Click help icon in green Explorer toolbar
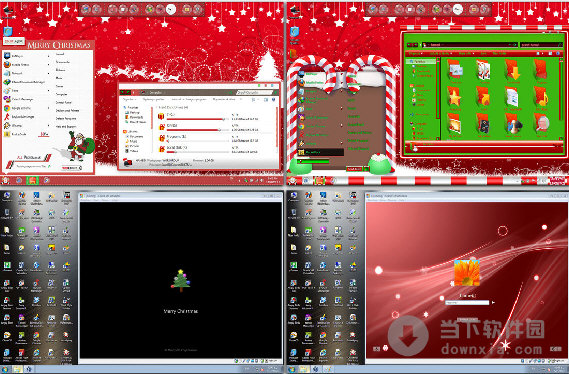Image resolution: width=569 pixels, height=374 pixels. 559,53
